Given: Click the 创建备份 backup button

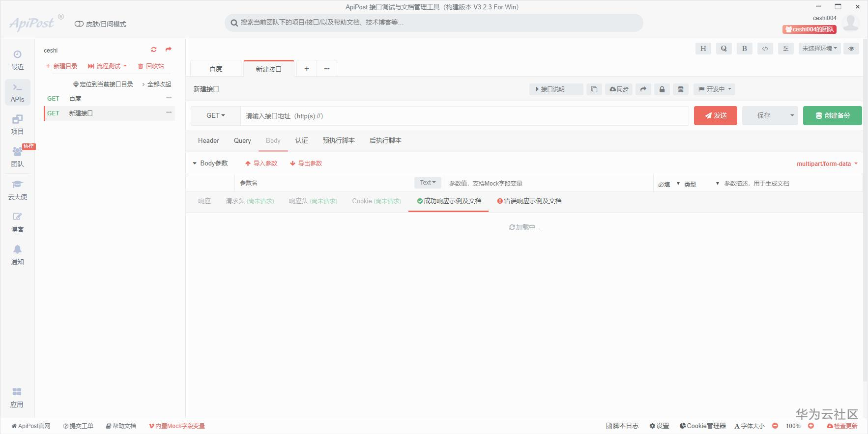Looking at the screenshot, I should click(x=833, y=116).
